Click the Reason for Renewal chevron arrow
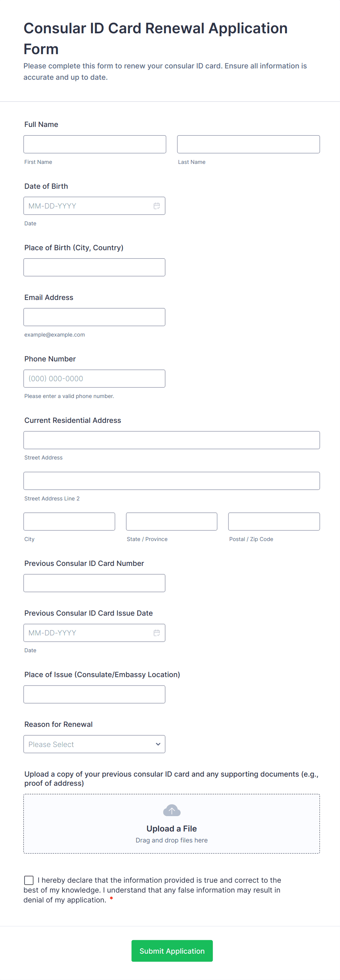The height and width of the screenshot is (980, 340). (x=158, y=744)
